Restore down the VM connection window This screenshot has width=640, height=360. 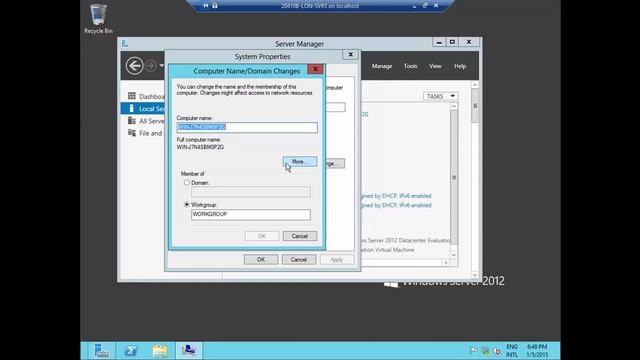coord(425,6)
